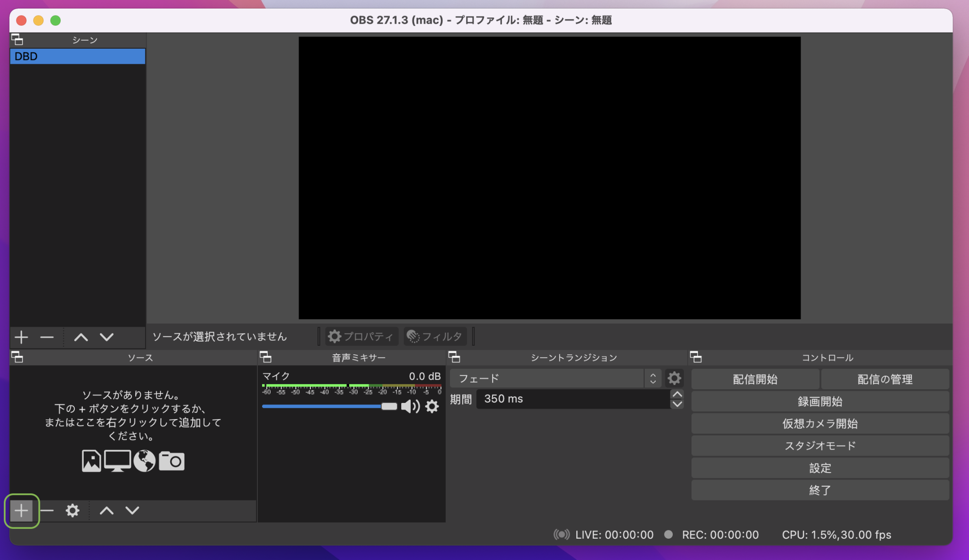Move the selected source down with the arrow icon
The image size is (969, 560).
(132, 510)
